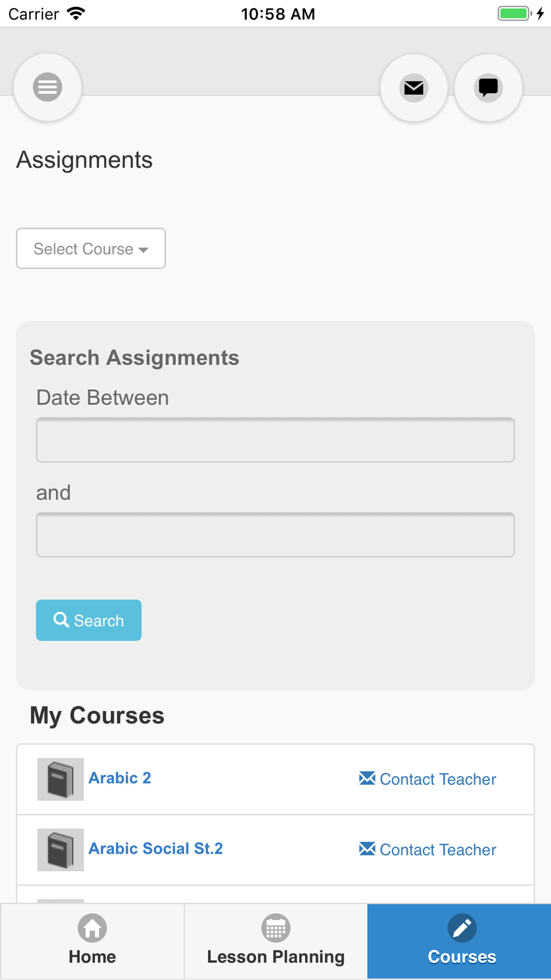Focus the Date Between start field
Viewport: 551px width, 980px height.
(x=275, y=440)
